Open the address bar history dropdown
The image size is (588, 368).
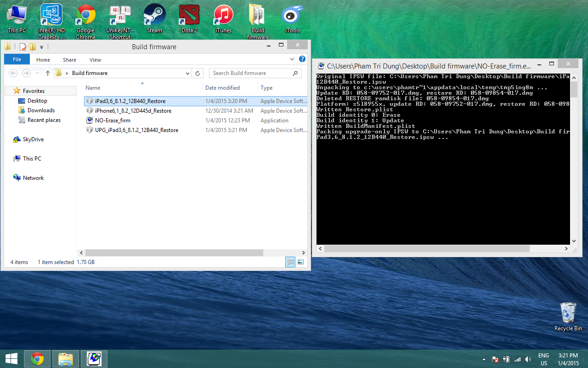[x=187, y=73]
